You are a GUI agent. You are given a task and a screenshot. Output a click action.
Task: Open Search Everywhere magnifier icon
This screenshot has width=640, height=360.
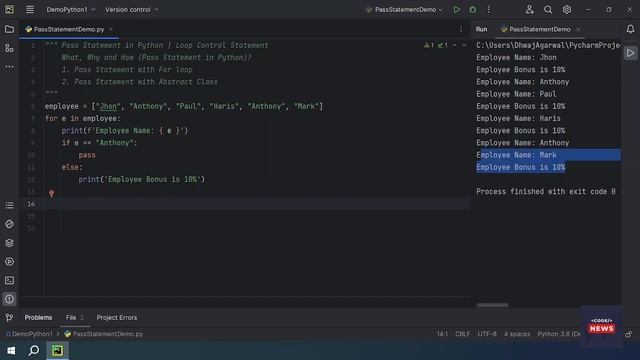click(548, 9)
